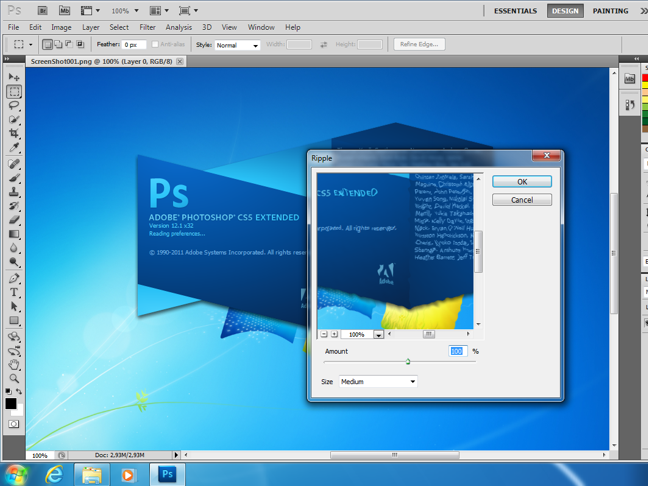This screenshot has width=648, height=486.
Task: Pick the Hand tool
Action: click(x=14, y=364)
